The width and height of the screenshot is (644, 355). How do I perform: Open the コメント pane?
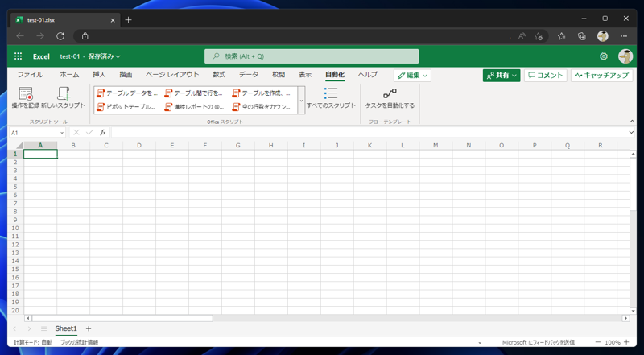pyautogui.click(x=546, y=75)
